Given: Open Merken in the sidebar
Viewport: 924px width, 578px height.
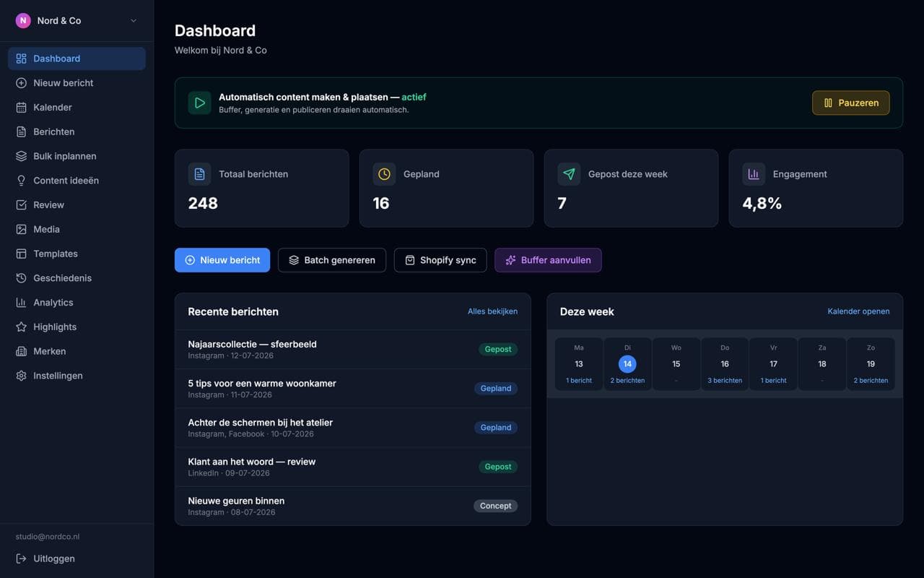Looking at the screenshot, I should pyautogui.click(x=77, y=351).
